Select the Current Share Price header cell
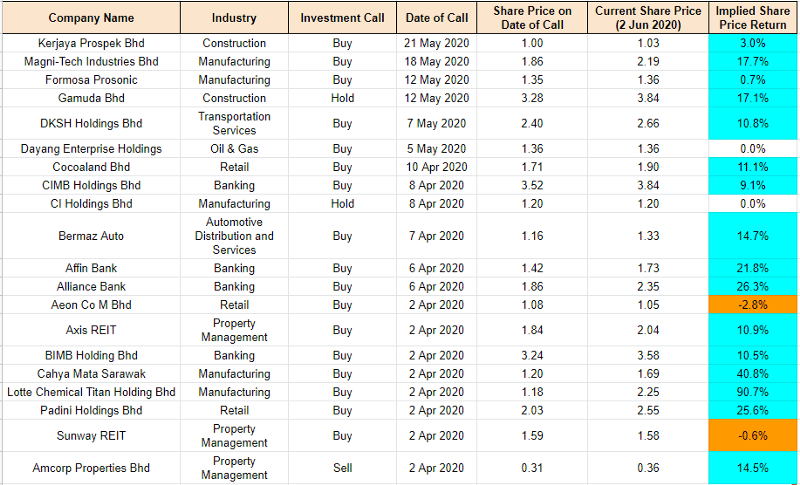Viewport: 800px width, 485px height. (x=648, y=18)
